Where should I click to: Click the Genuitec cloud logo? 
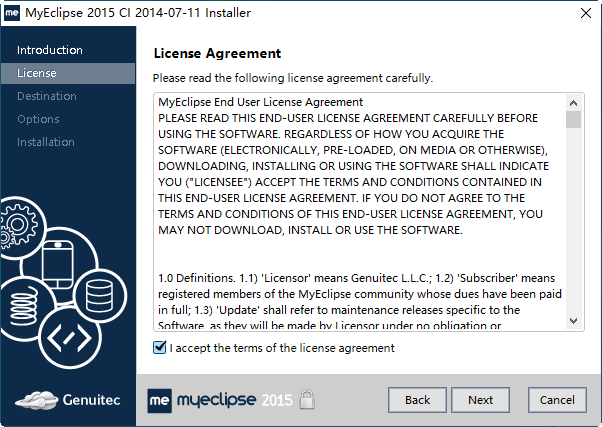38,399
